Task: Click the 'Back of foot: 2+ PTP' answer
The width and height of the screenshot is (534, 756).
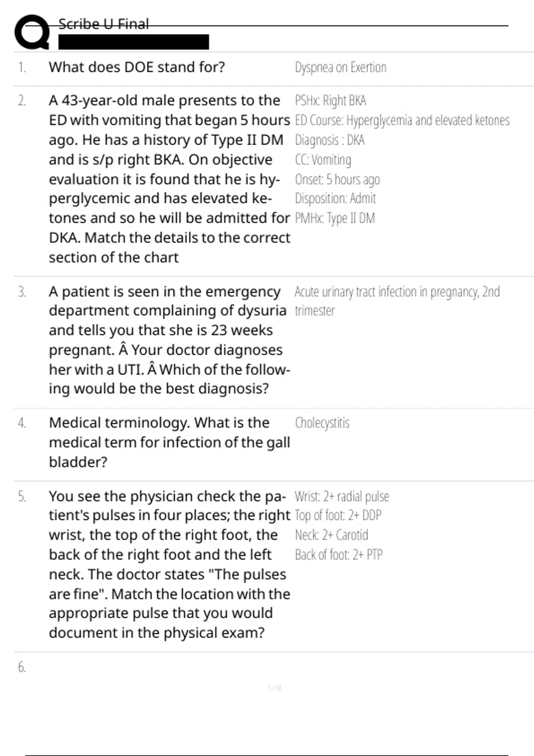Action: [339, 555]
